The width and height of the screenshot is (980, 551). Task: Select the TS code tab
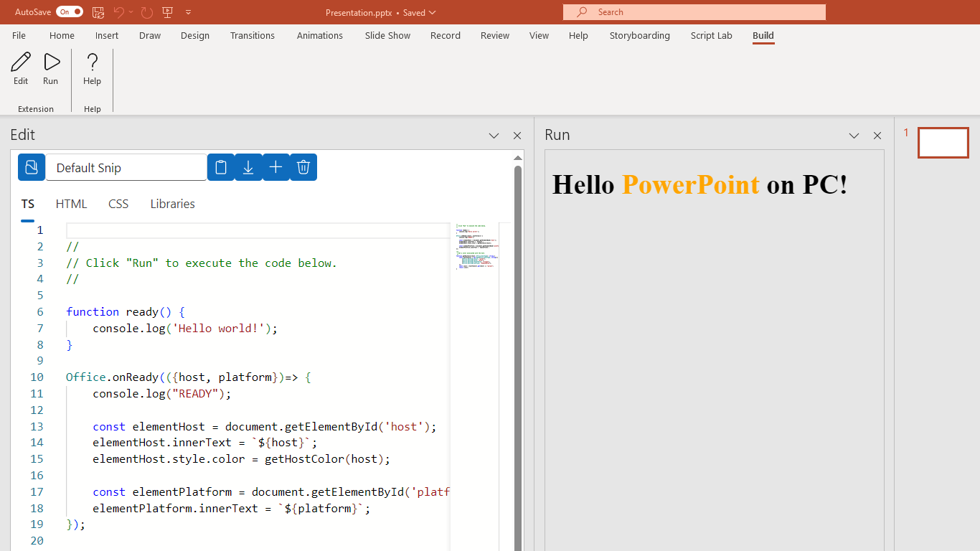28,204
